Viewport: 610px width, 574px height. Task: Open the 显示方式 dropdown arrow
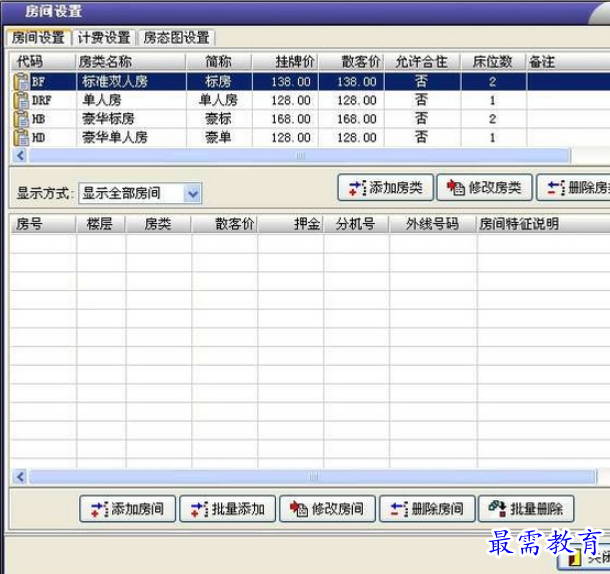pyautogui.click(x=193, y=193)
